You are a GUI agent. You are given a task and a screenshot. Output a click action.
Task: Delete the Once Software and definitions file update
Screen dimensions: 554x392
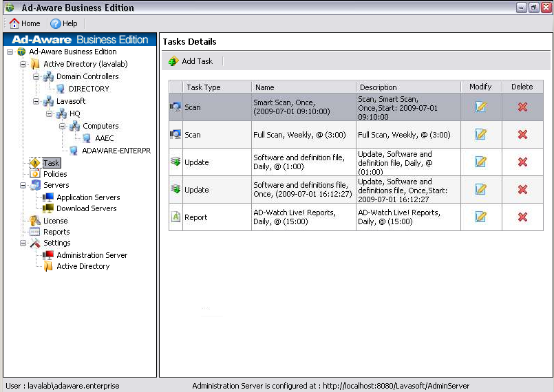click(x=522, y=189)
